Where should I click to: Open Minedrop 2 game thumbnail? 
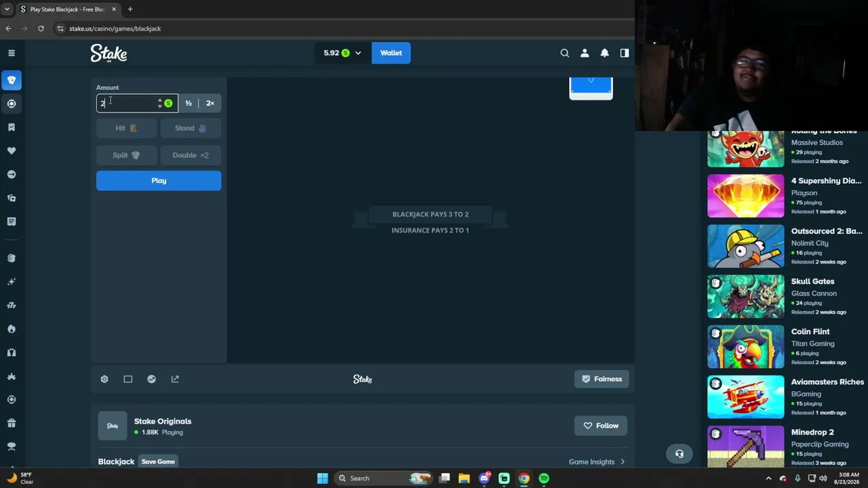click(x=746, y=447)
